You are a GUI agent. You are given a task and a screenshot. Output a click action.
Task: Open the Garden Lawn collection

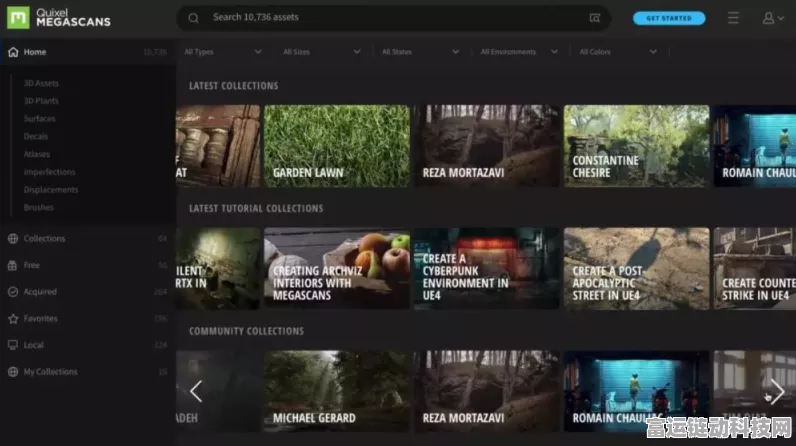point(337,146)
